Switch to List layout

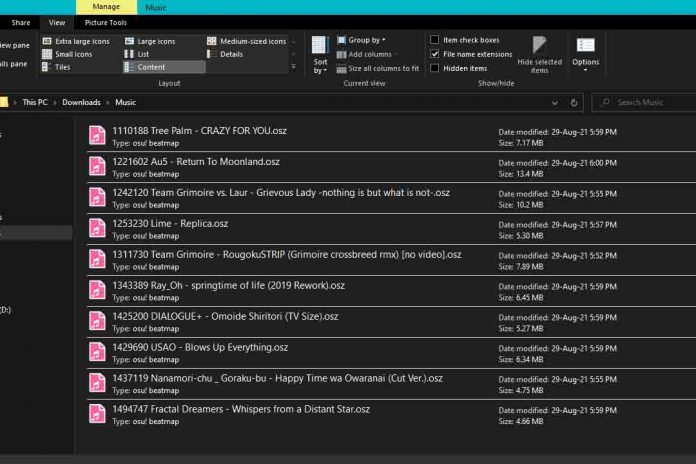point(137,54)
